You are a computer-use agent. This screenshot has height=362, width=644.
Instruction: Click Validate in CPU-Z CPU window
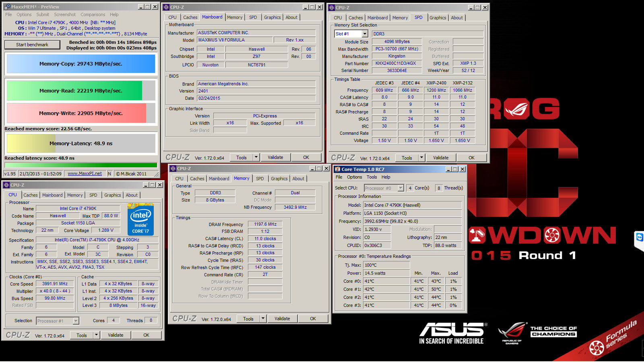116,335
